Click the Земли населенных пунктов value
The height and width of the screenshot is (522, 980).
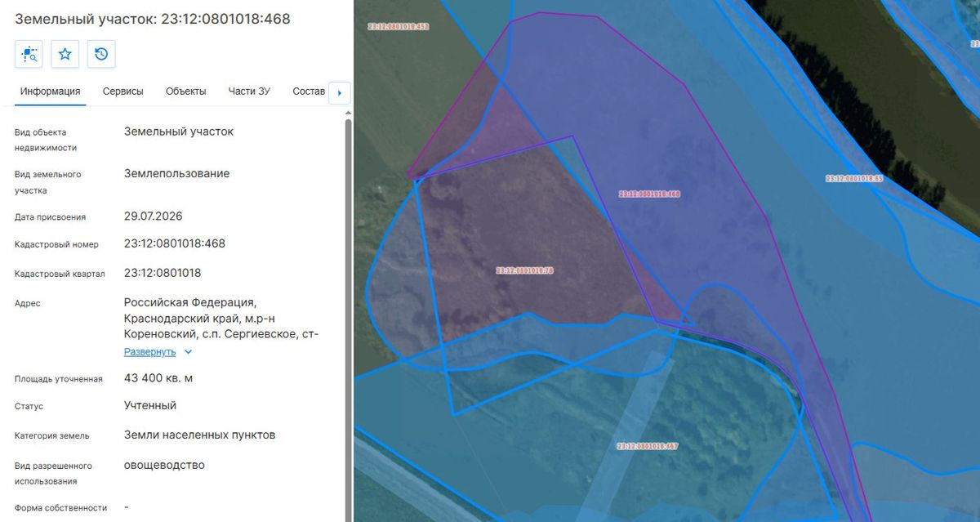pos(200,435)
